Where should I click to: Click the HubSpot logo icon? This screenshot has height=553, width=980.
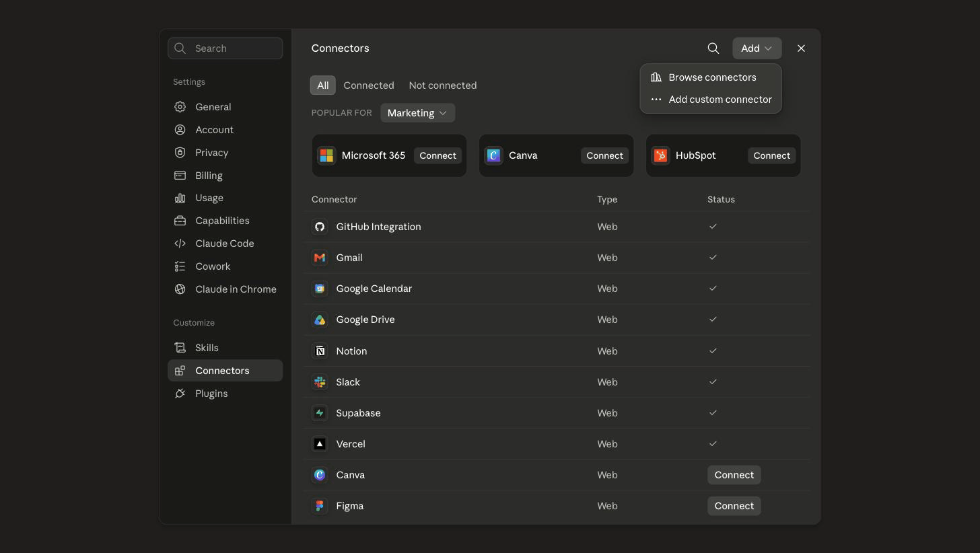pyautogui.click(x=660, y=155)
